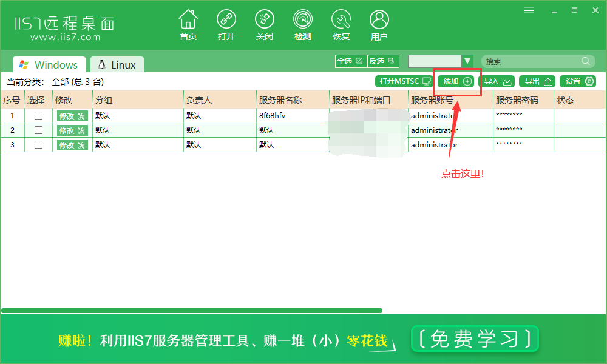Open the hamburger menu icon in title bar
607x364 pixels.
[529, 10]
